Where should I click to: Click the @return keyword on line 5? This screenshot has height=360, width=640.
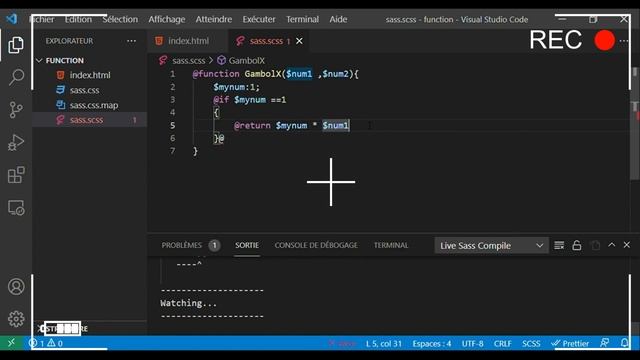click(x=252, y=125)
